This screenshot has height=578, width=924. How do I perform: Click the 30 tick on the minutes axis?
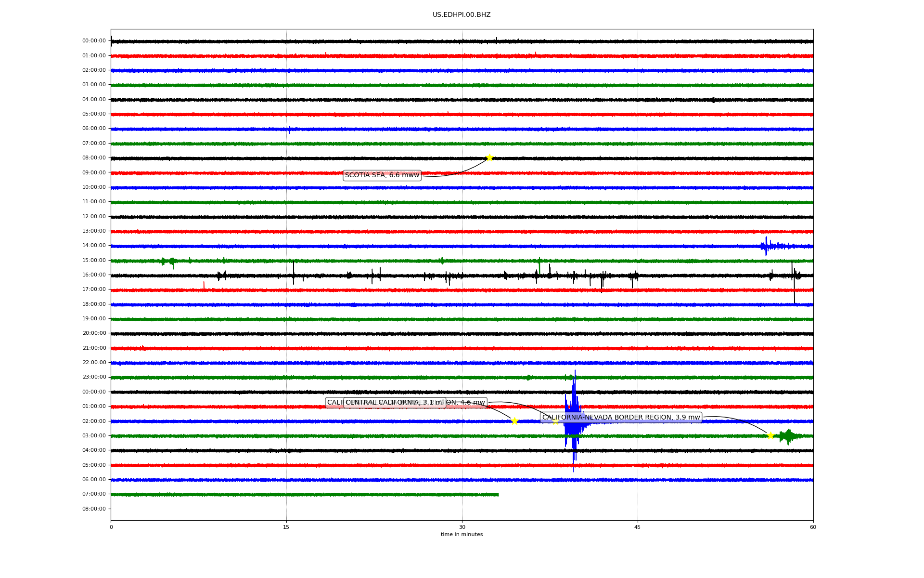tap(462, 527)
